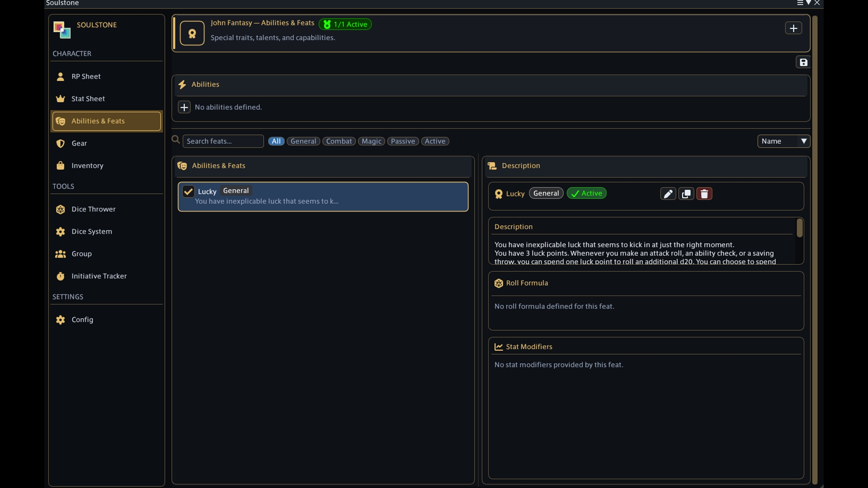Click the Stat Modifiers chart icon
This screenshot has width=868, height=488.
tap(499, 347)
